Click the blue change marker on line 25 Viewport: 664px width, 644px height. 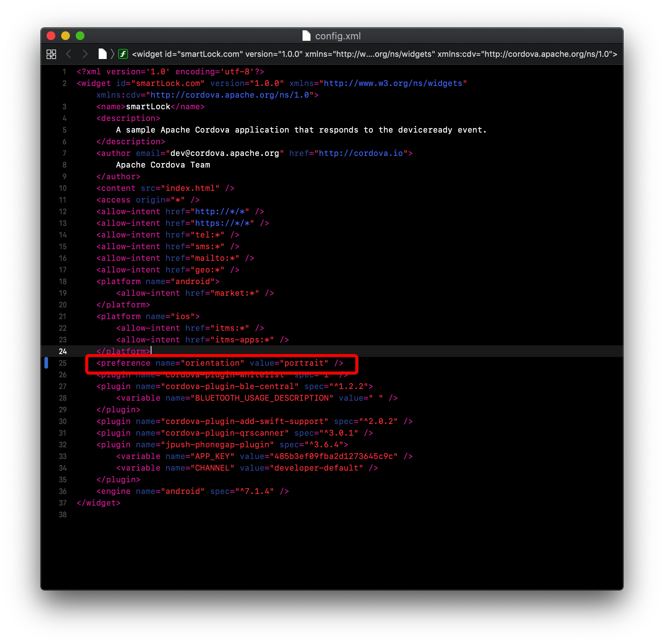point(46,363)
